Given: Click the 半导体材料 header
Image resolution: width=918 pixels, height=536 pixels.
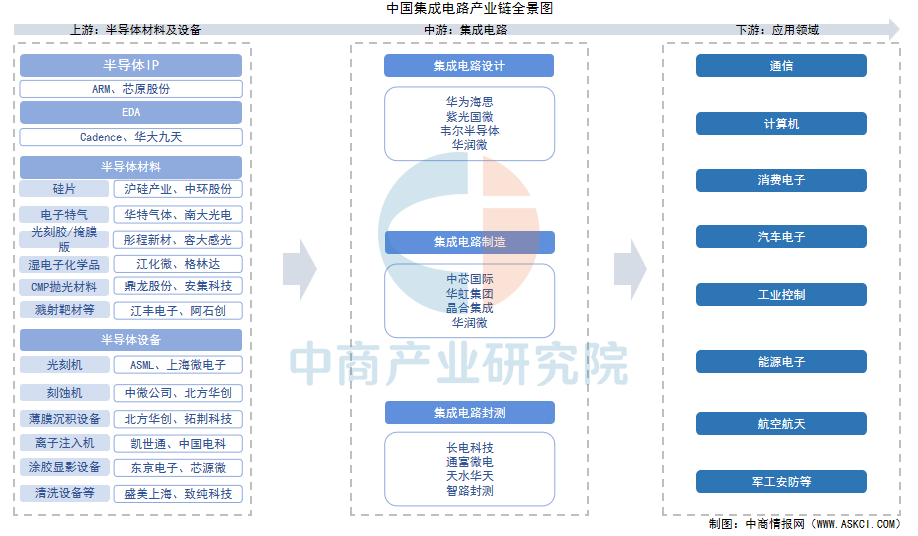Looking at the screenshot, I should pos(131,167).
